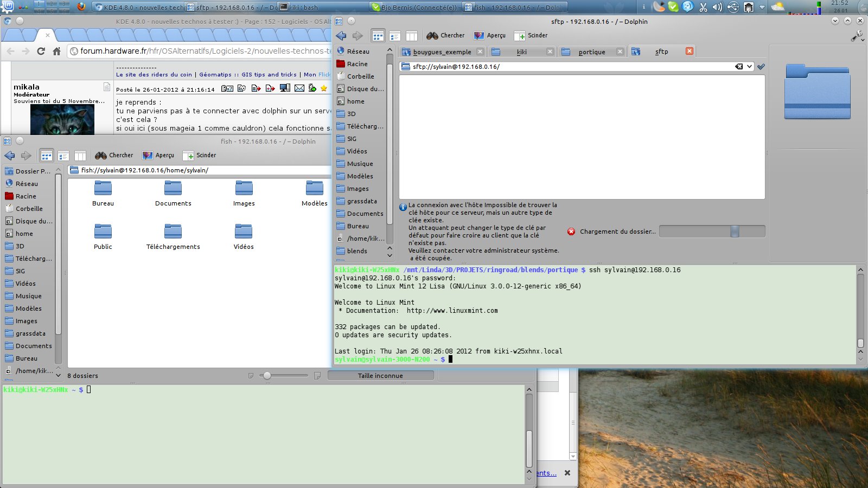This screenshot has width=868, height=488.
Task: Select the Public folder in fish window
Action: (x=103, y=236)
